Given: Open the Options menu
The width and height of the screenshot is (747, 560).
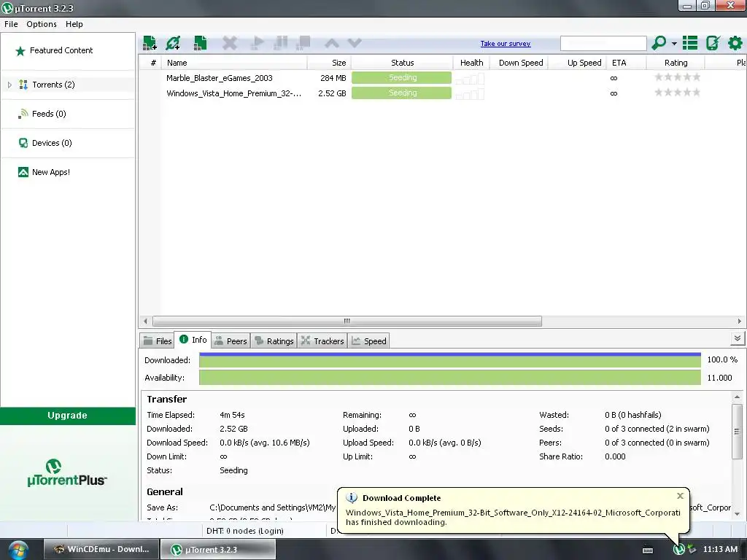Looking at the screenshot, I should pos(42,24).
